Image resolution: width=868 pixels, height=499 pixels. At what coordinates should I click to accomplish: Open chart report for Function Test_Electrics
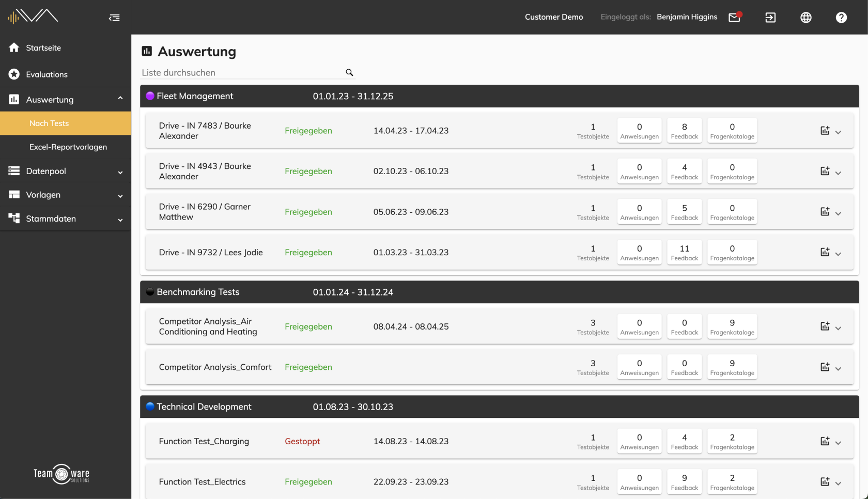825,481
